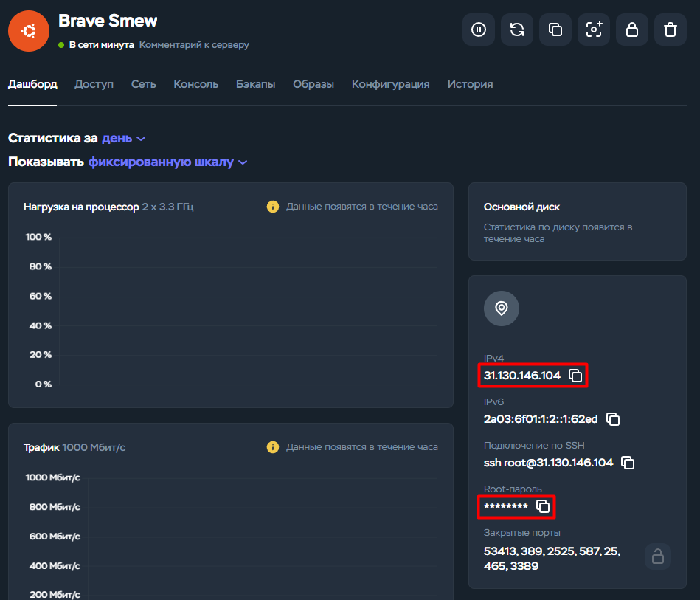Lock the server using padlock icon
Image resolution: width=700 pixels, height=600 pixels.
[x=631, y=30]
